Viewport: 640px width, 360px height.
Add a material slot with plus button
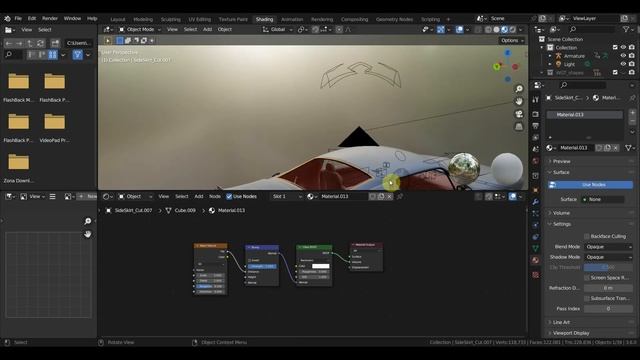click(632, 113)
